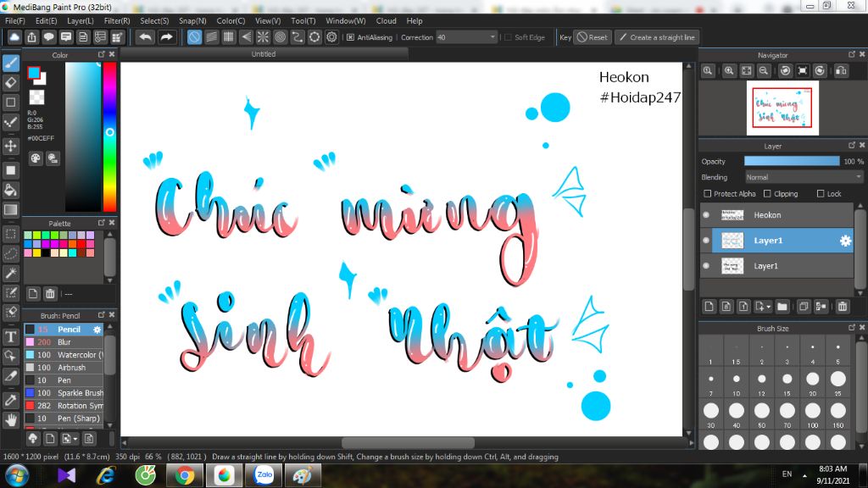Image resolution: width=868 pixels, height=488 pixels.
Task: Click the Reset button
Action: 592,37
